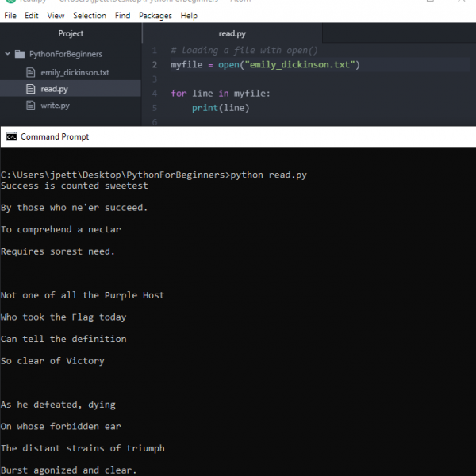Select the read.py editor tab
Image resolution: width=476 pixels, height=476 pixels.
tap(232, 33)
